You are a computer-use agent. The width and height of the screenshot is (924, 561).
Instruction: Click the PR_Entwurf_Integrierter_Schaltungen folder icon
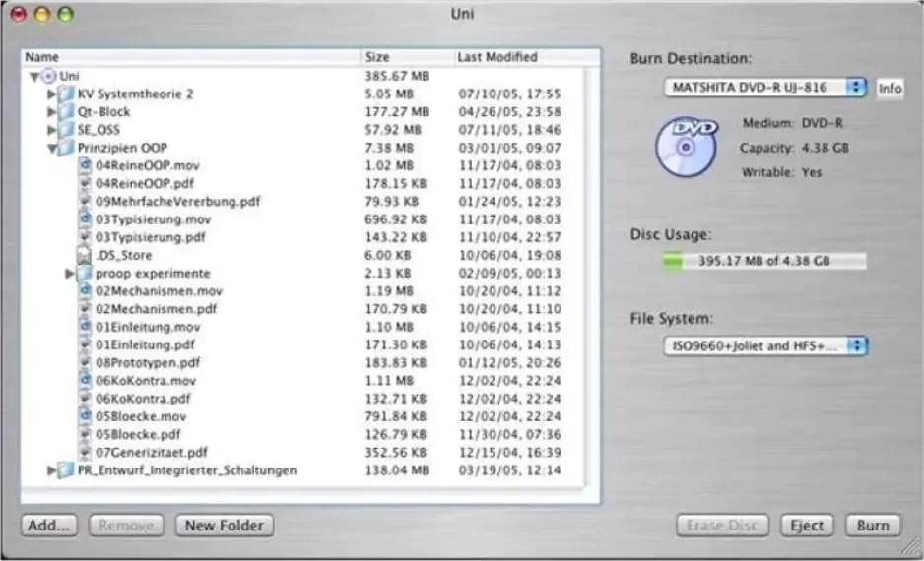[x=67, y=470]
